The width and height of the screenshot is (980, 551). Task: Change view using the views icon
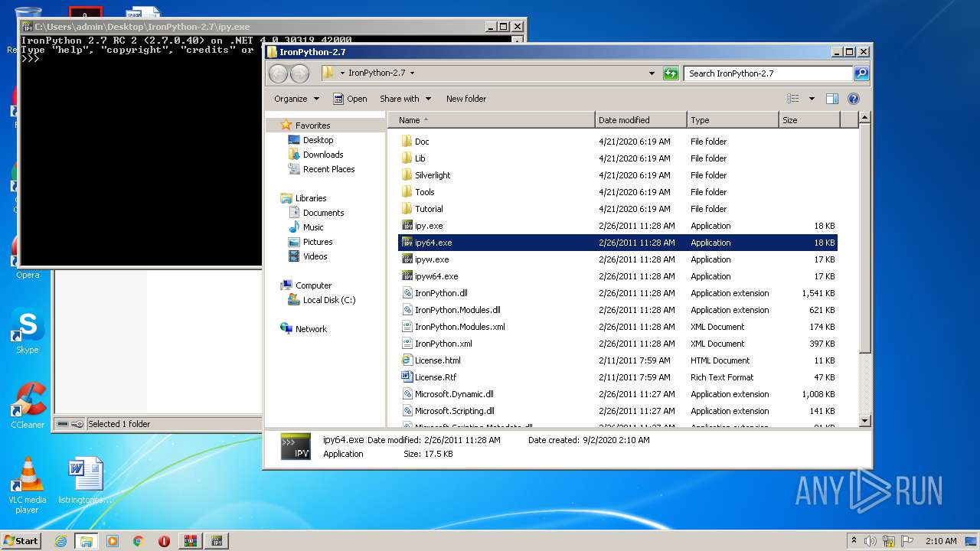point(793,99)
